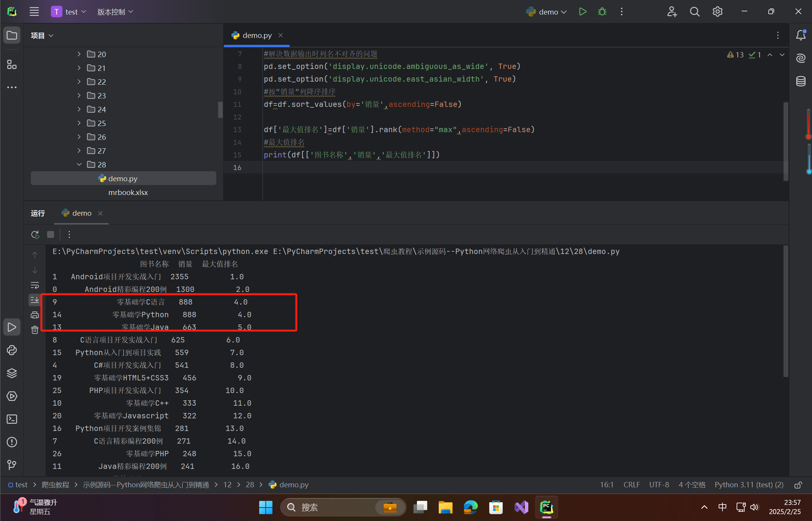Open Code With Me icon

tap(672, 11)
